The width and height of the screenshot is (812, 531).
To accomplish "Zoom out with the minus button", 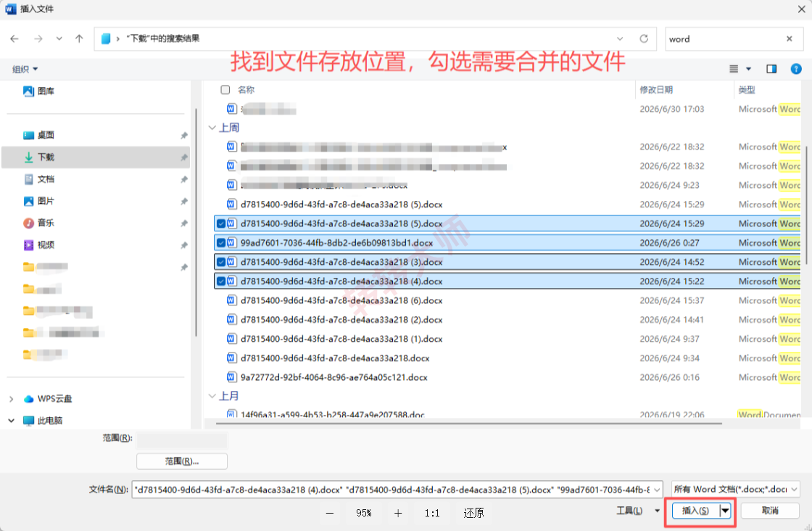I will pos(330,514).
